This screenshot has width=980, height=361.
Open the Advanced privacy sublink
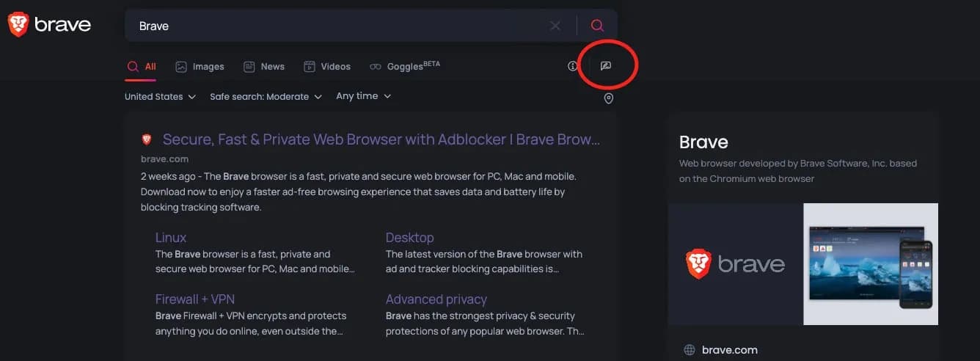[436, 299]
